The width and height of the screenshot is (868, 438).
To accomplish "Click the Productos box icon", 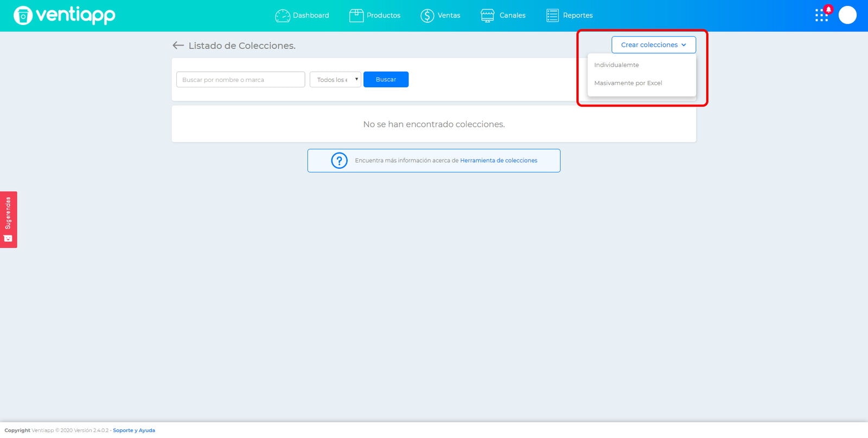I will click(356, 16).
